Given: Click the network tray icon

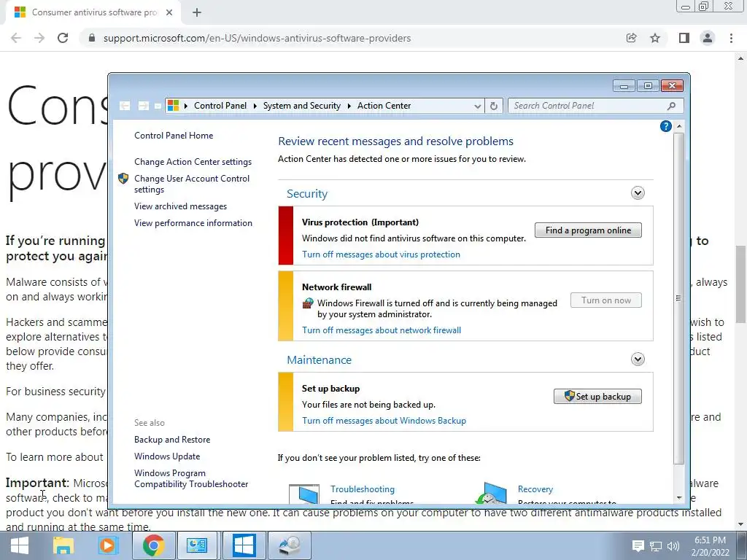Looking at the screenshot, I should (x=656, y=546).
